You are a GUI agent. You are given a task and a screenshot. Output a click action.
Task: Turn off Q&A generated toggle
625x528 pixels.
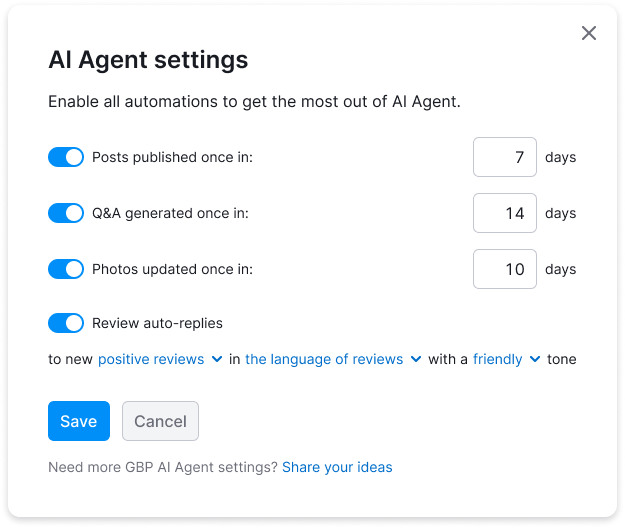click(66, 213)
